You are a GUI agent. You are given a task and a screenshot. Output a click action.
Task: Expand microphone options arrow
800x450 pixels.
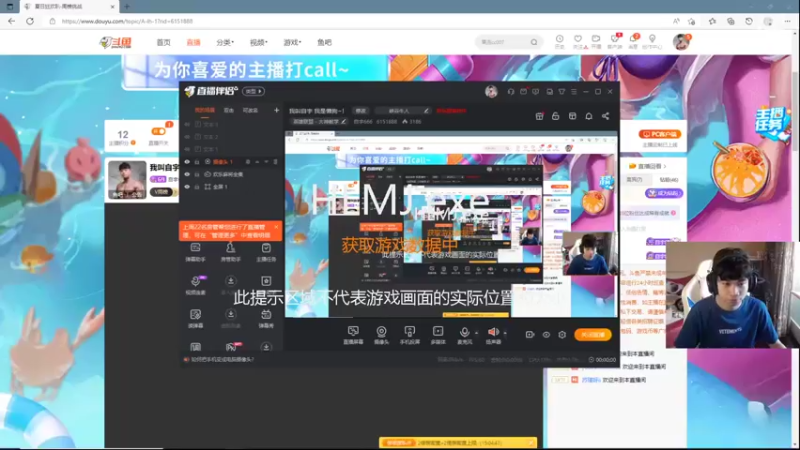(477, 333)
